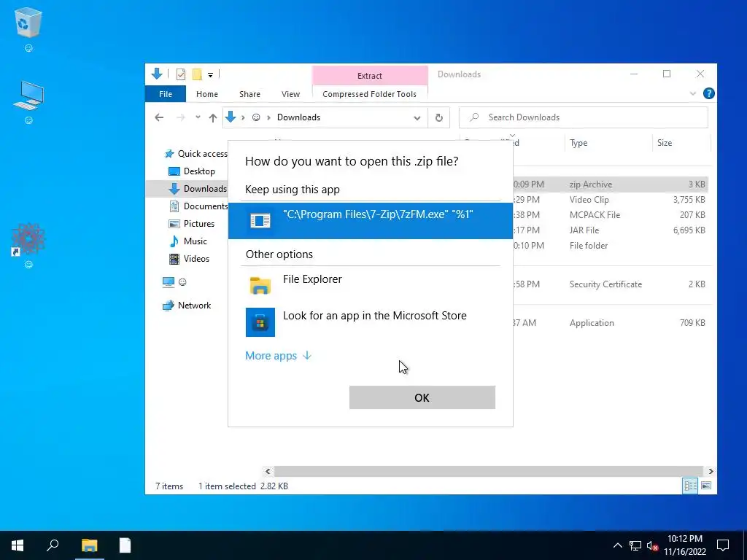Sort by the Size column header

681,143
